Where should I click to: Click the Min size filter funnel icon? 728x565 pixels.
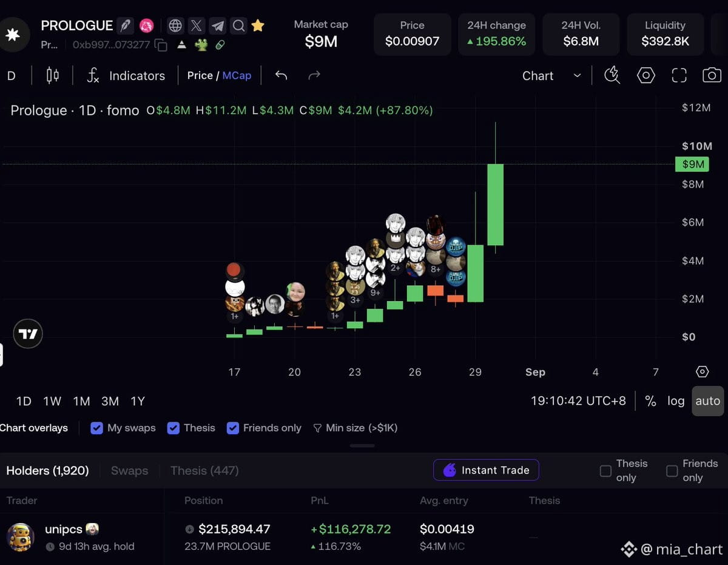pos(317,428)
